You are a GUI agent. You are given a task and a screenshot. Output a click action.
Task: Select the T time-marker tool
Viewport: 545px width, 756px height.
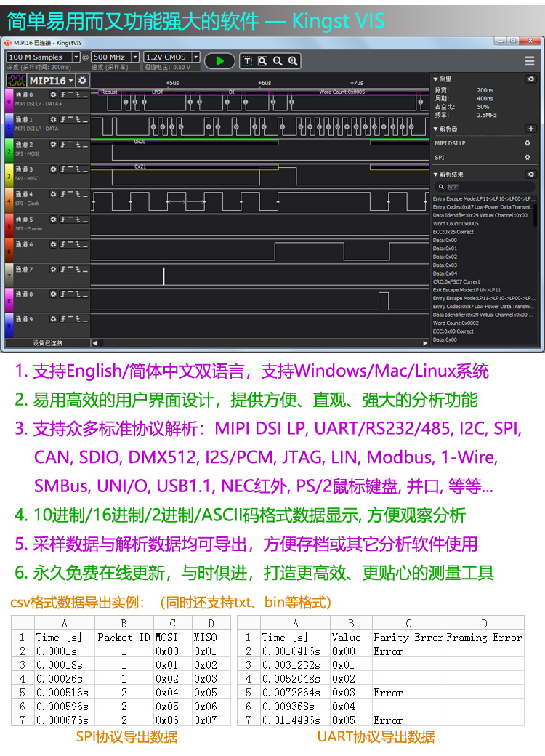[247, 61]
